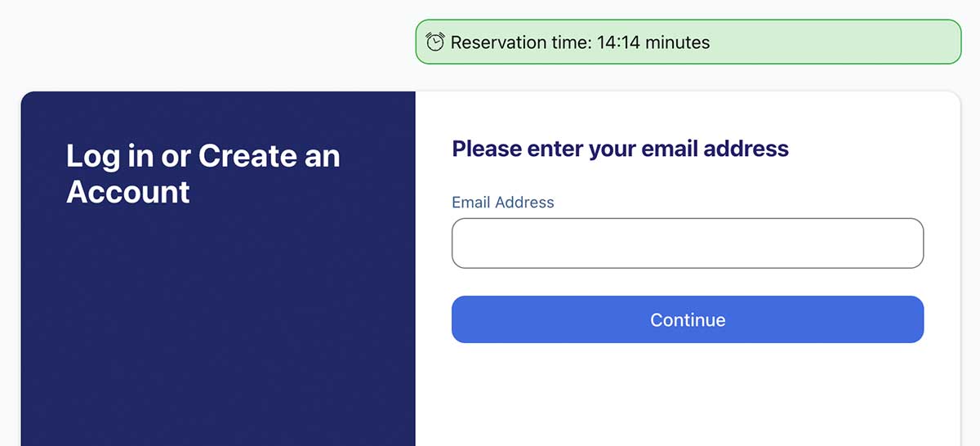Click the "Log in or Create an Account" heading
This screenshot has height=446, width=980.
[x=203, y=173]
